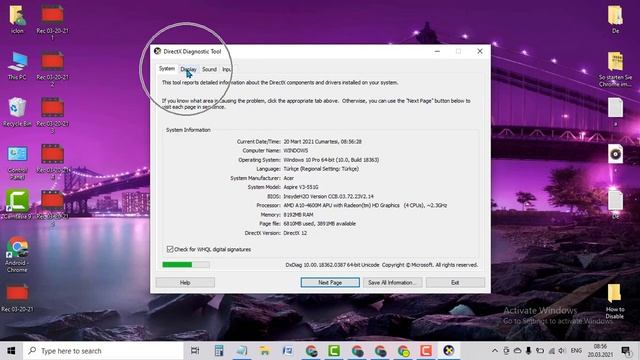Open Android - Chrome desktop shortcut
The image size is (640, 360).
[17, 254]
